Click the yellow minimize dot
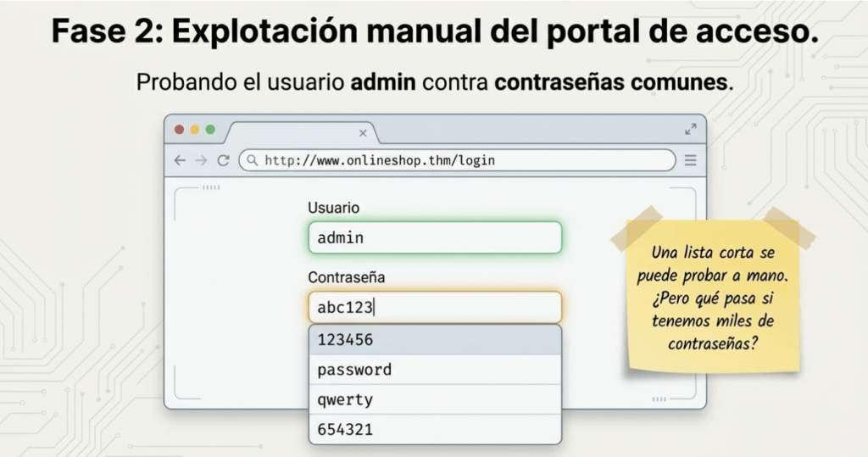This screenshot has width=868, height=457. [194, 130]
